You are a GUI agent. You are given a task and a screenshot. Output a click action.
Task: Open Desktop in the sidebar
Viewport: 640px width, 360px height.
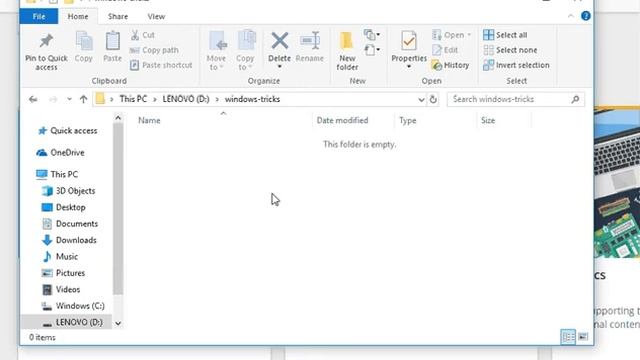64,207
